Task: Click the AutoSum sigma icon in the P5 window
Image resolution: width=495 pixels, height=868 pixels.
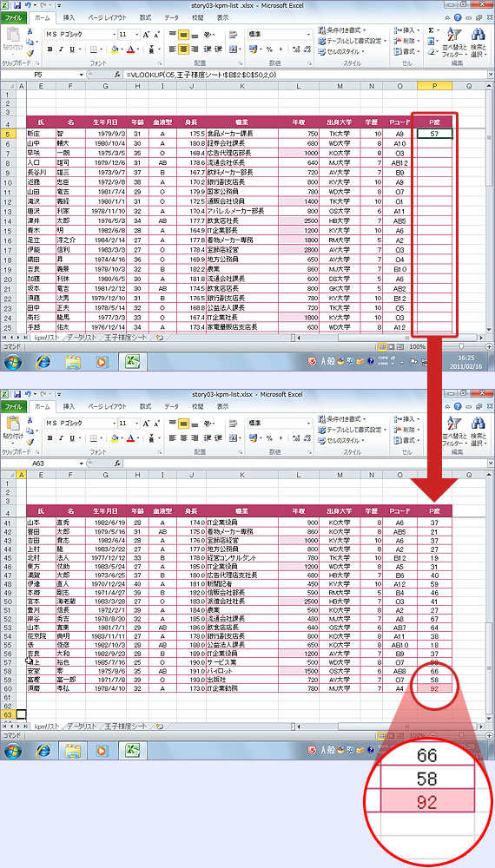Action: tap(432, 30)
